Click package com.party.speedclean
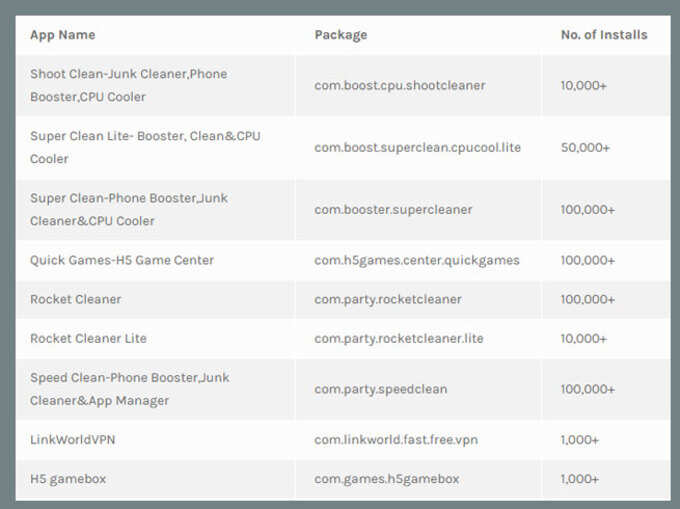 pyautogui.click(x=381, y=389)
